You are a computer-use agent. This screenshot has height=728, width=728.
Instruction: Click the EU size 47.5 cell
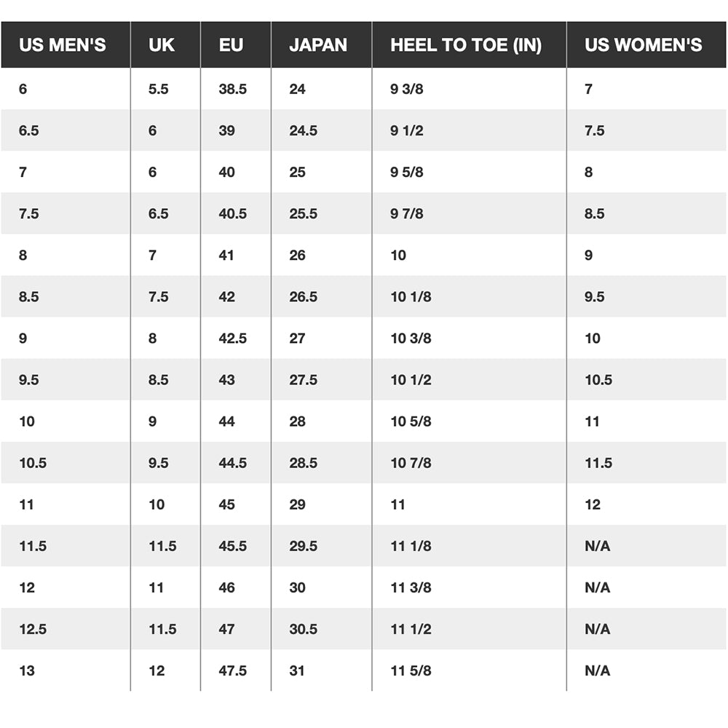233,670
